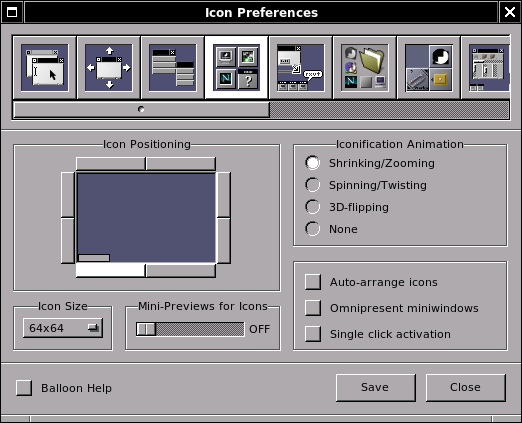Click the Icon Preferences title bar
The height and width of the screenshot is (423, 522).
(261, 12)
